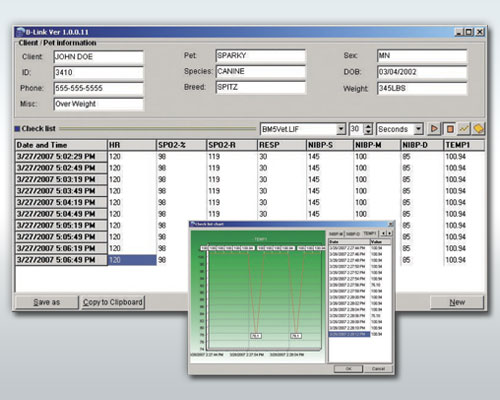Click Cancel in the Check list chart dialog
Image resolution: width=500 pixels, height=400 pixels.
[x=378, y=369]
